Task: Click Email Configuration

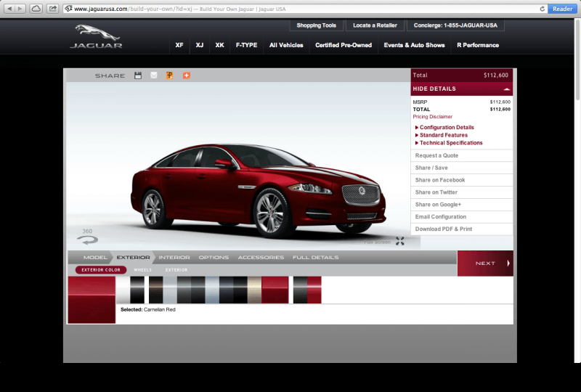Action: tap(462, 217)
